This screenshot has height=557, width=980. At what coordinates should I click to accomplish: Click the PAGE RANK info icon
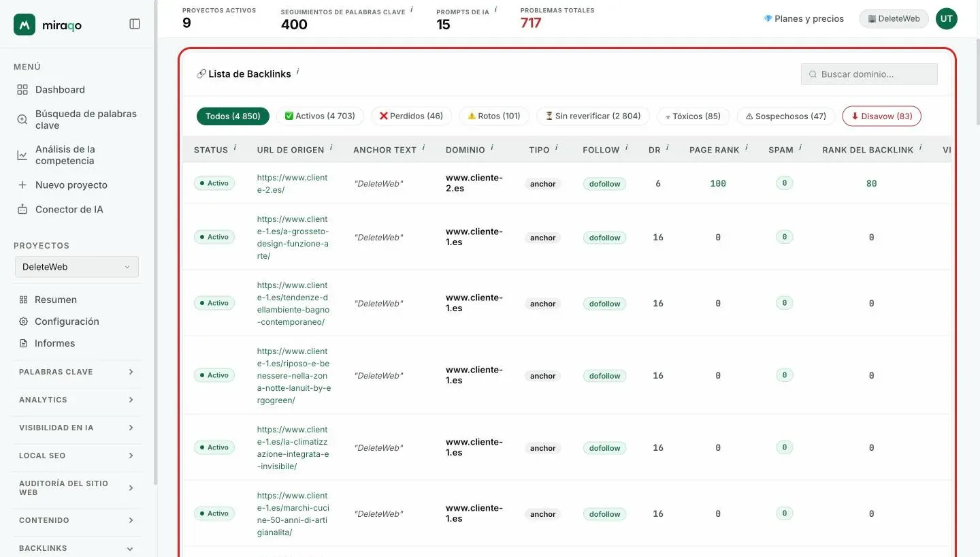click(x=747, y=148)
